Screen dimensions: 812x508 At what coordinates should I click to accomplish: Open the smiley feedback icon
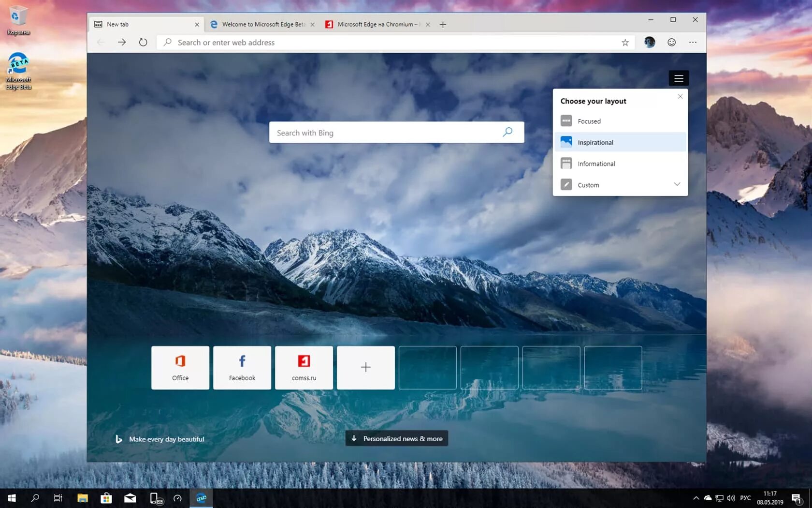(671, 42)
